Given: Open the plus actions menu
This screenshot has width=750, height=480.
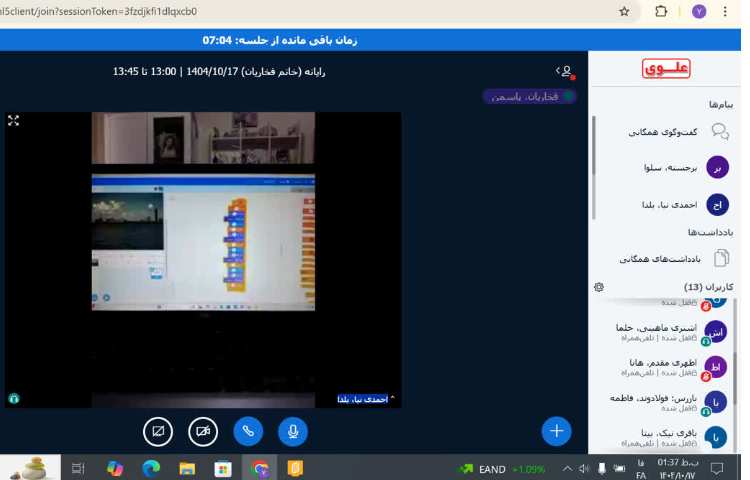Looking at the screenshot, I should (556, 431).
